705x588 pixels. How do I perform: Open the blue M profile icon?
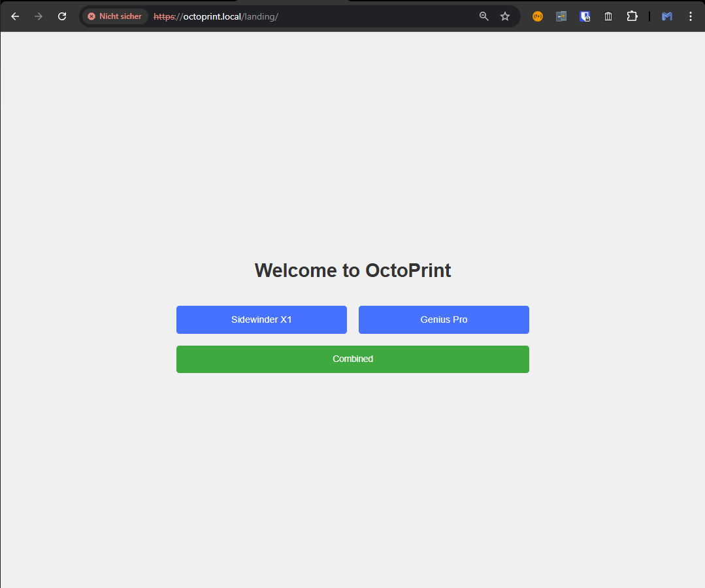[667, 16]
